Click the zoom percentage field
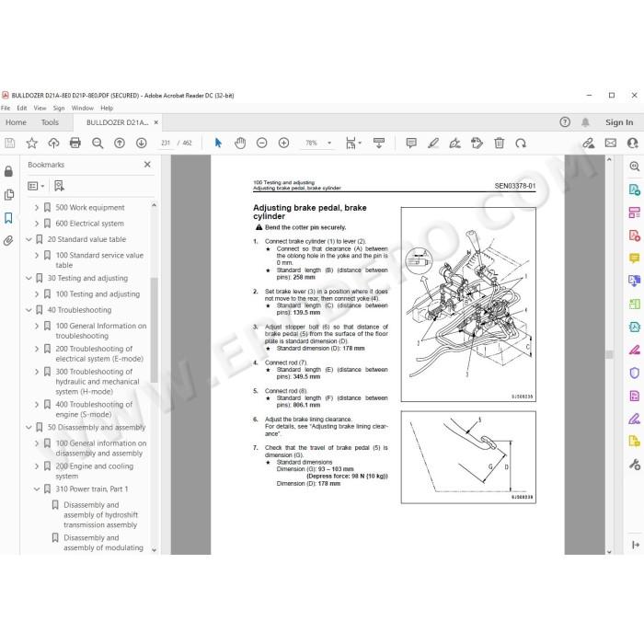 coord(311,143)
